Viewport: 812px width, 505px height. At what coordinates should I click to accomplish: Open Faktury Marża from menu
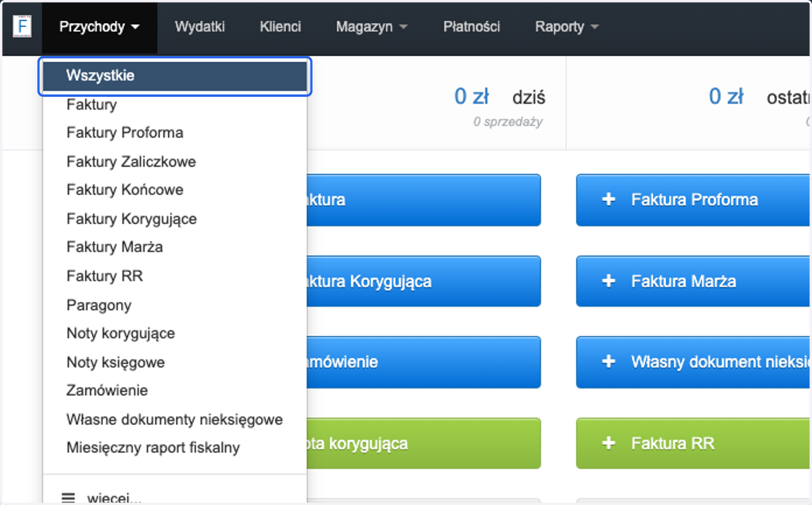tap(175, 247)
